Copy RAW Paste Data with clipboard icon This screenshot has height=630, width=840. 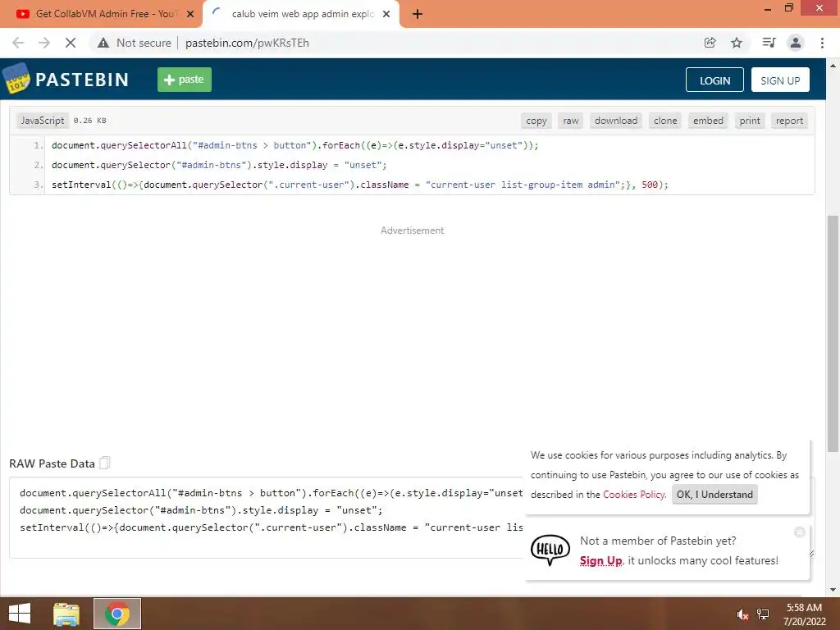tap(105, 463)
